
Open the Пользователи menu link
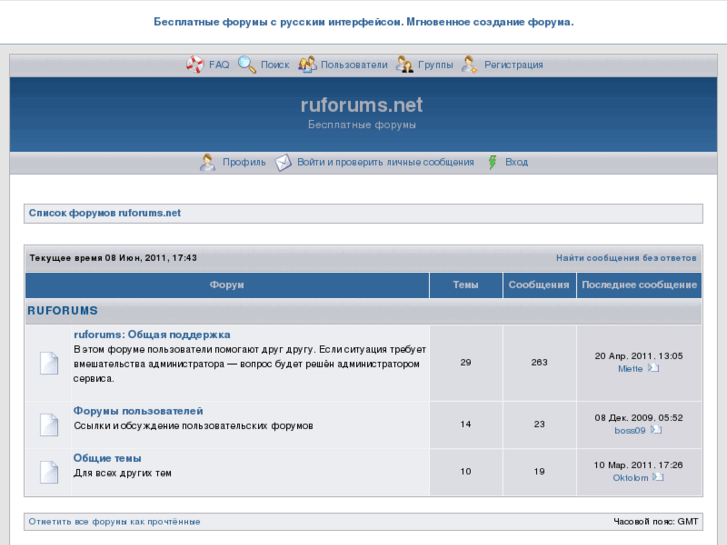pyautogui.click(x=354, y=64)
